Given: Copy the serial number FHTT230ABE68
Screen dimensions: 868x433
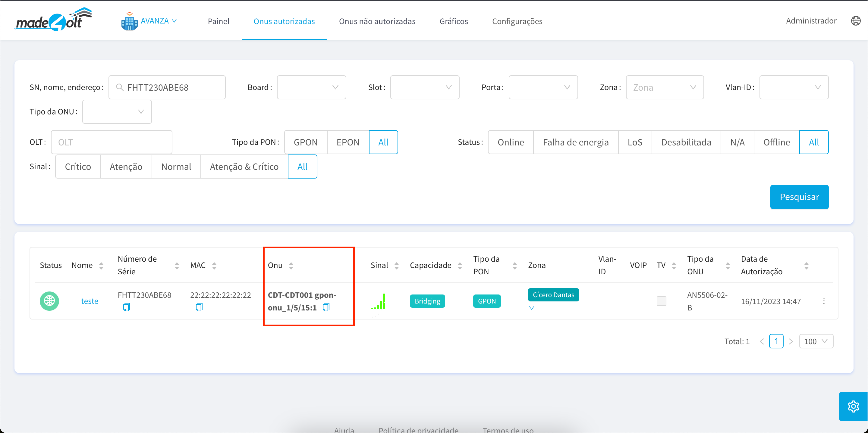Looking at the screenshot, I should pyautogui.click(x=126, y=307).
